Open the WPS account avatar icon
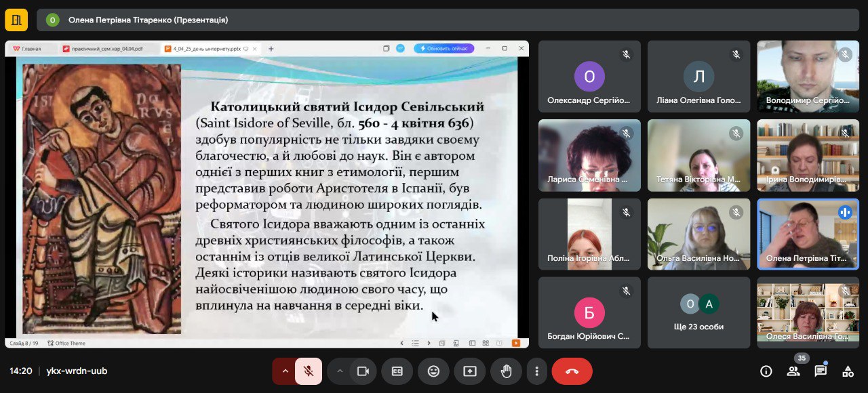 pyautogui.click(x=401, y=49)
